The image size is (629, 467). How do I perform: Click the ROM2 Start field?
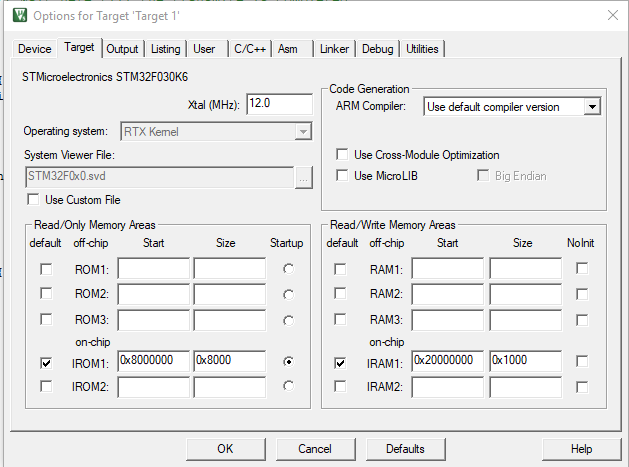pyautogui.click(x=154, y=294)
